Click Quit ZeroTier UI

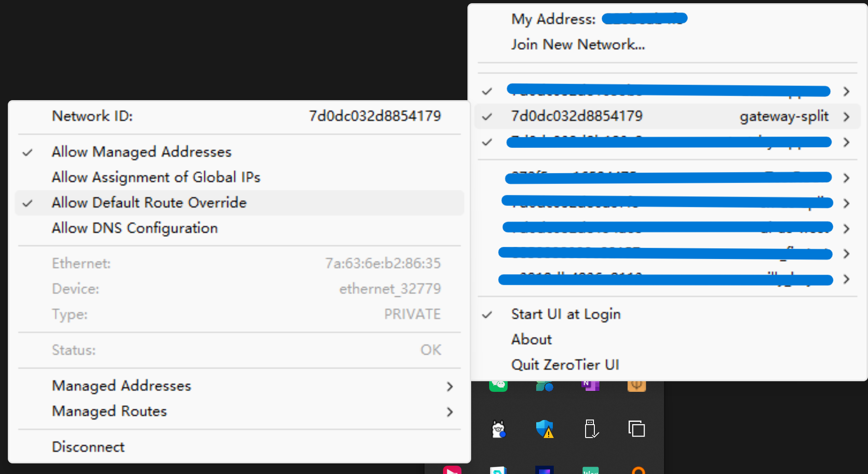[667, 365]
